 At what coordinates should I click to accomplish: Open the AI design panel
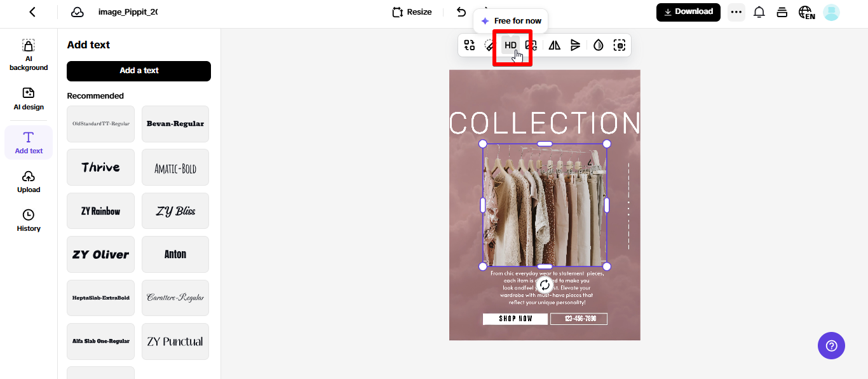tap(29, 99)
